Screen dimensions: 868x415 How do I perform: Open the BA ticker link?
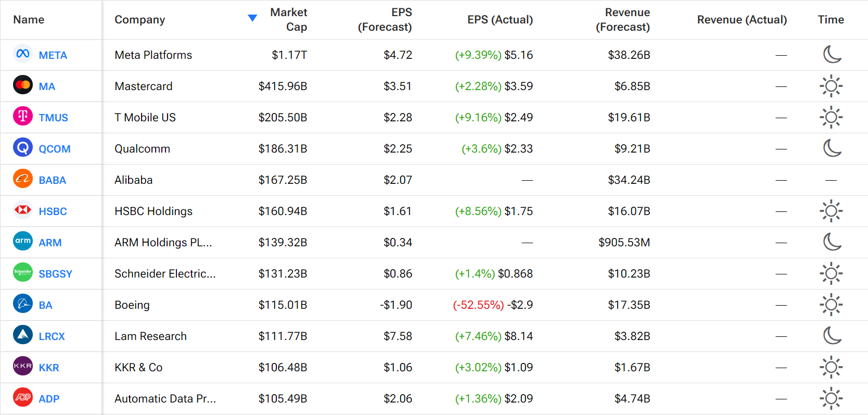(x=46, y=305)
